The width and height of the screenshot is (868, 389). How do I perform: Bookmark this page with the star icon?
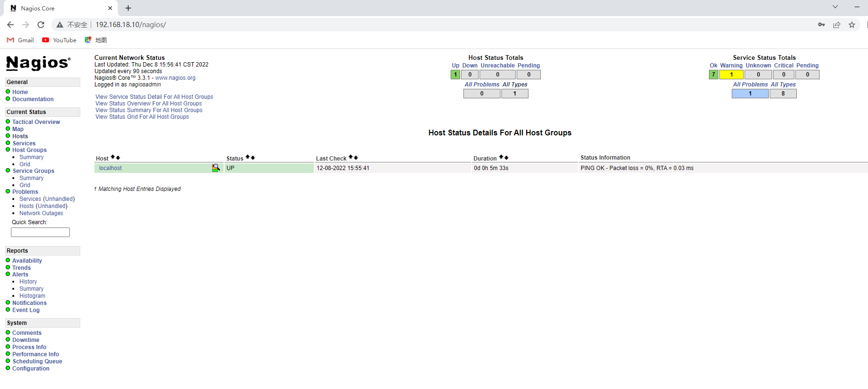[852, 25]
